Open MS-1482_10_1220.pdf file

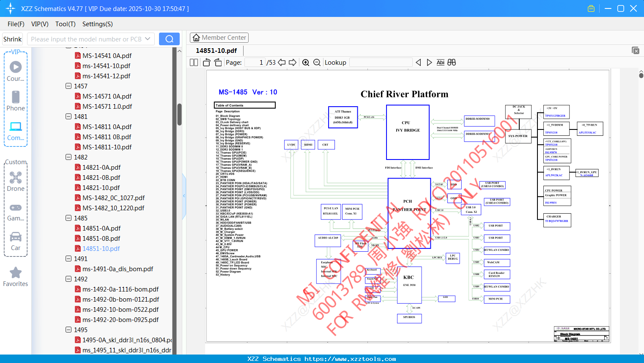click(x=113, y=208)
